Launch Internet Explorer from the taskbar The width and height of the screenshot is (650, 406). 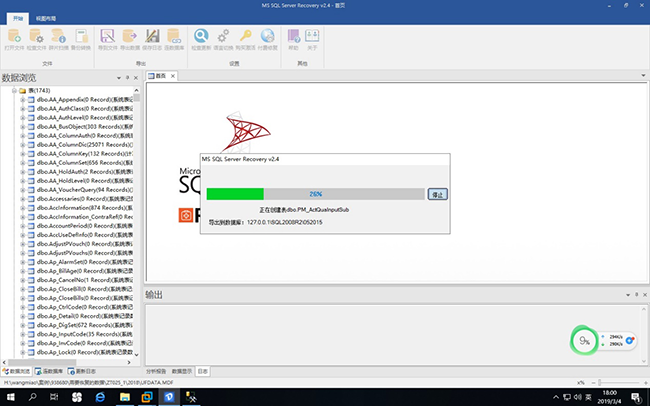[x=100, y=397]
